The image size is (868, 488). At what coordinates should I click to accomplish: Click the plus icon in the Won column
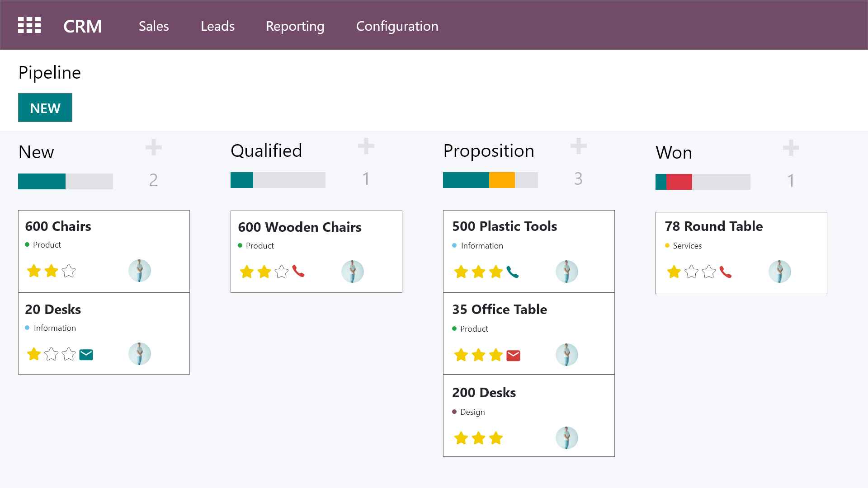point(791,148)
